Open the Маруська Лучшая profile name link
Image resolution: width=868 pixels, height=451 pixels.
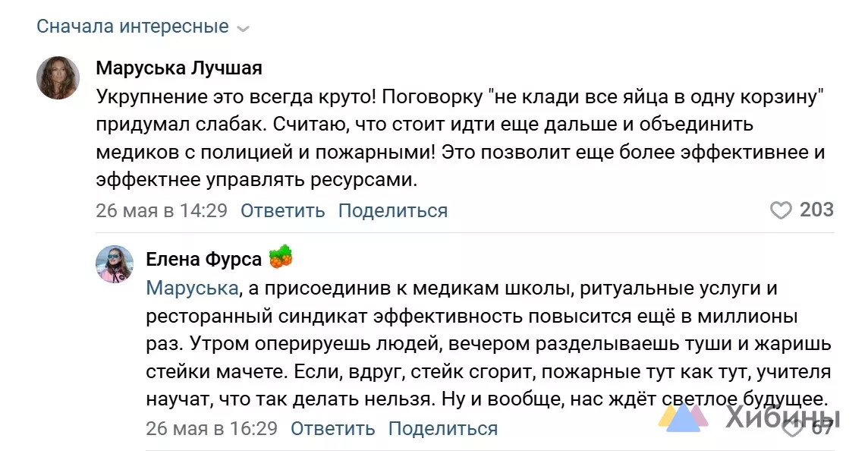pyautogui.click(x=179, y=68)
